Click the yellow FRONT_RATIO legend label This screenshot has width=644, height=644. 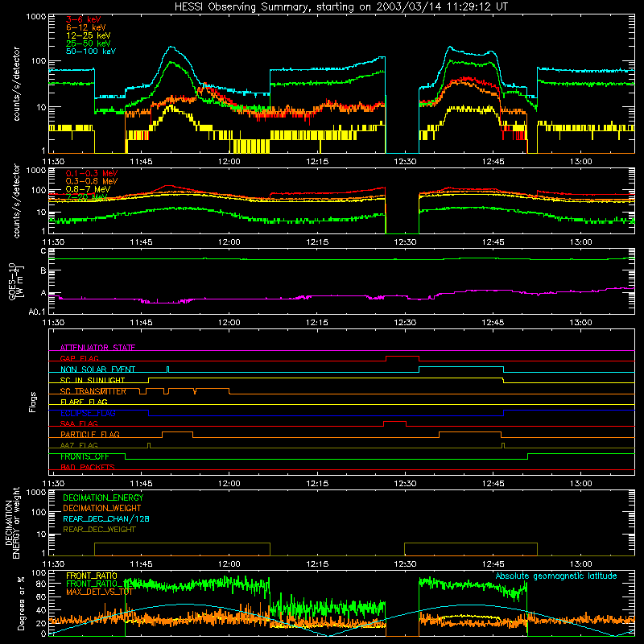tap(92, 576)
